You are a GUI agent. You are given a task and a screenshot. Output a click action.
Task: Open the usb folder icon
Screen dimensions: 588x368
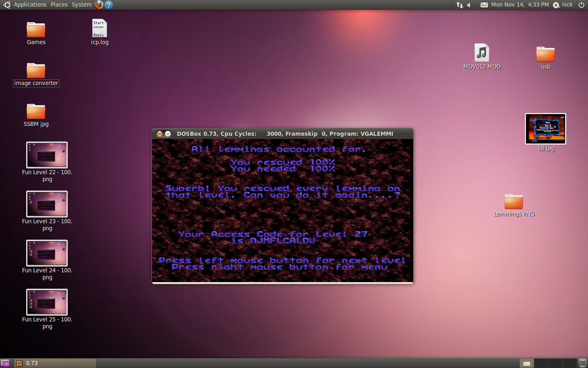(546, 55)
